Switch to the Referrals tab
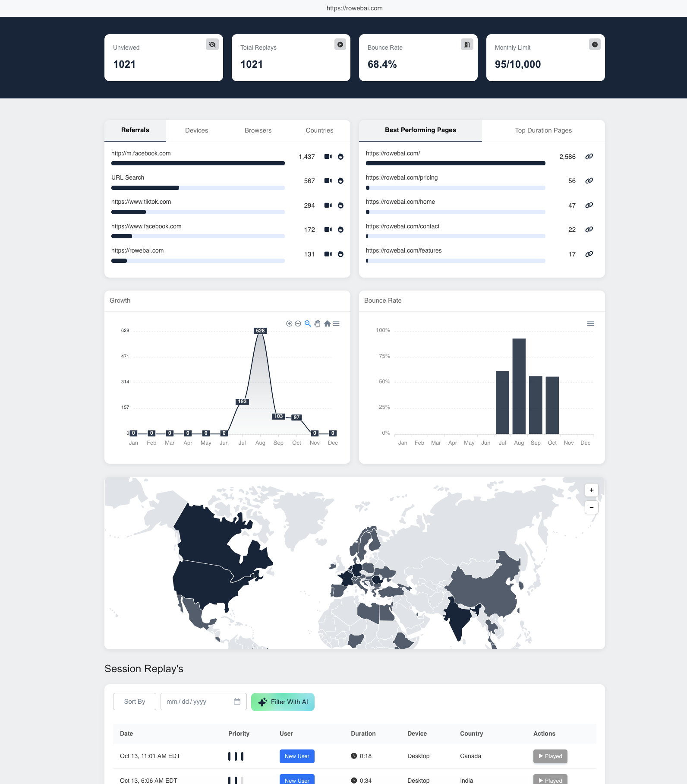Viewport: 687px width, 784px height. tap(135, 130)
